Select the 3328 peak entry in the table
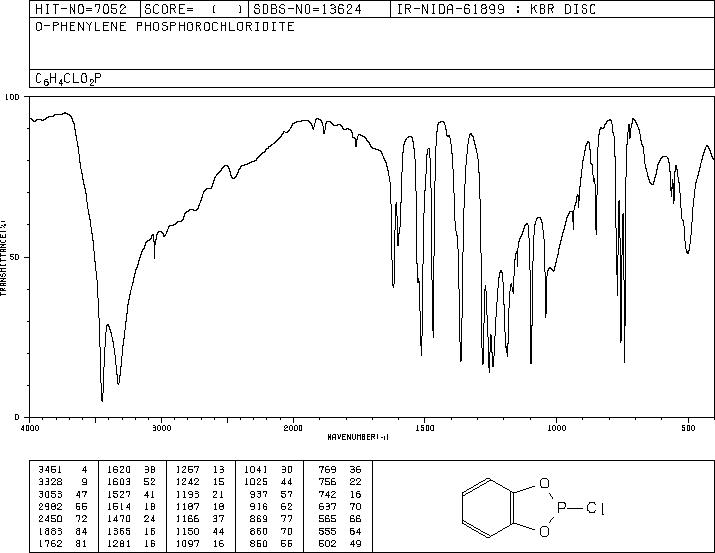 click(63, 482)
